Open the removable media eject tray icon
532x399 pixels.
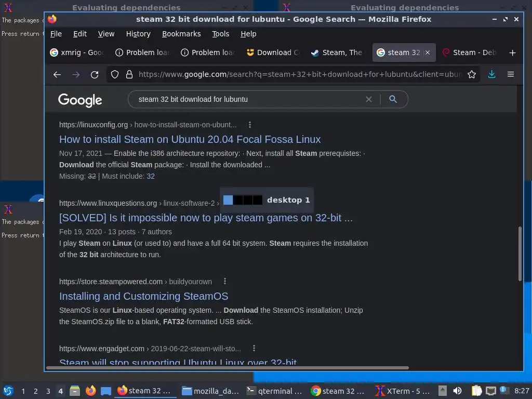(443, 391)
